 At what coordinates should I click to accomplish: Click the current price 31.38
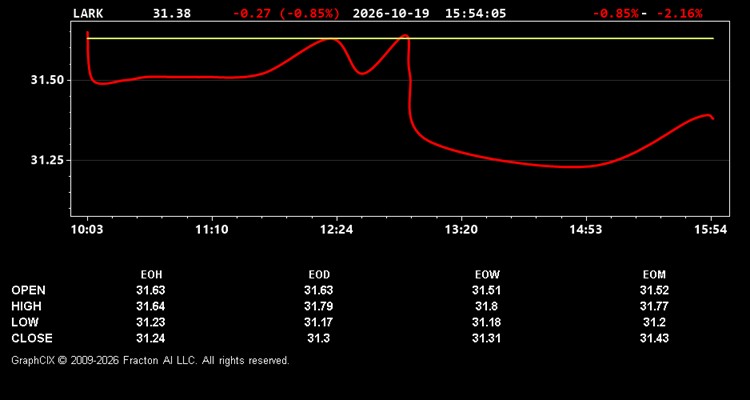[171, 13]
